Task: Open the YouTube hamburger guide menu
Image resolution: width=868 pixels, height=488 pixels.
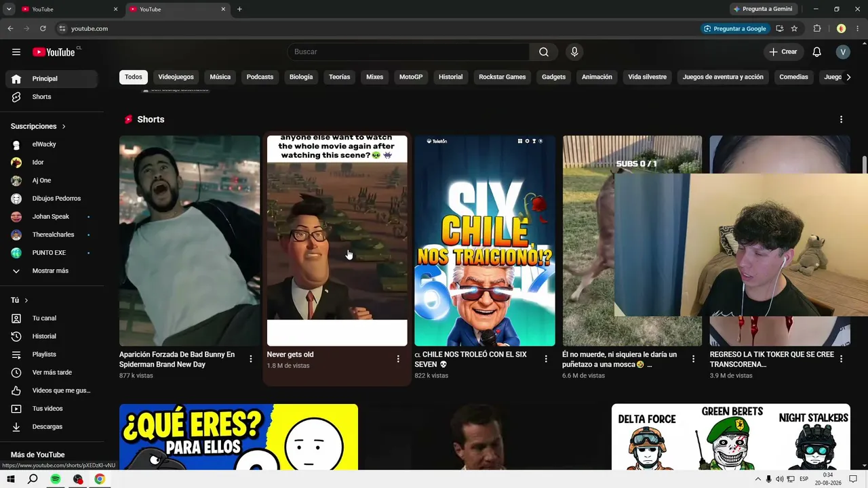Action: click(x=16, y=52)
